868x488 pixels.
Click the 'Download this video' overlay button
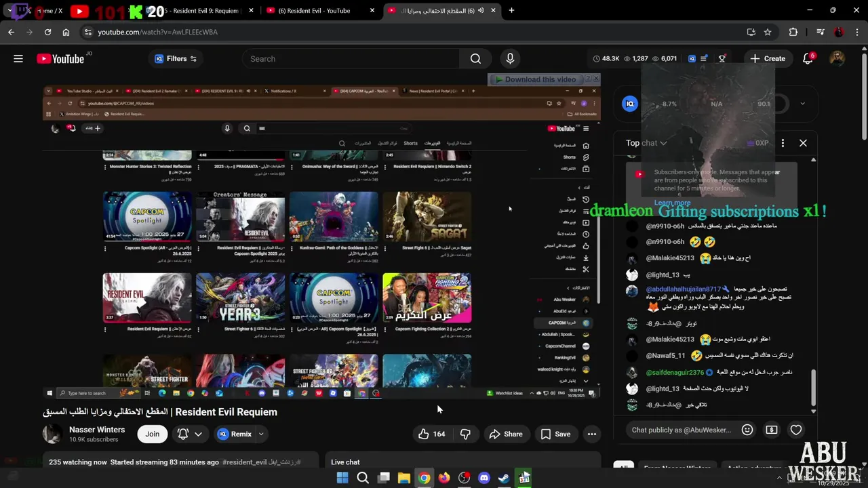pyautogui.click(x=535, y=79)
